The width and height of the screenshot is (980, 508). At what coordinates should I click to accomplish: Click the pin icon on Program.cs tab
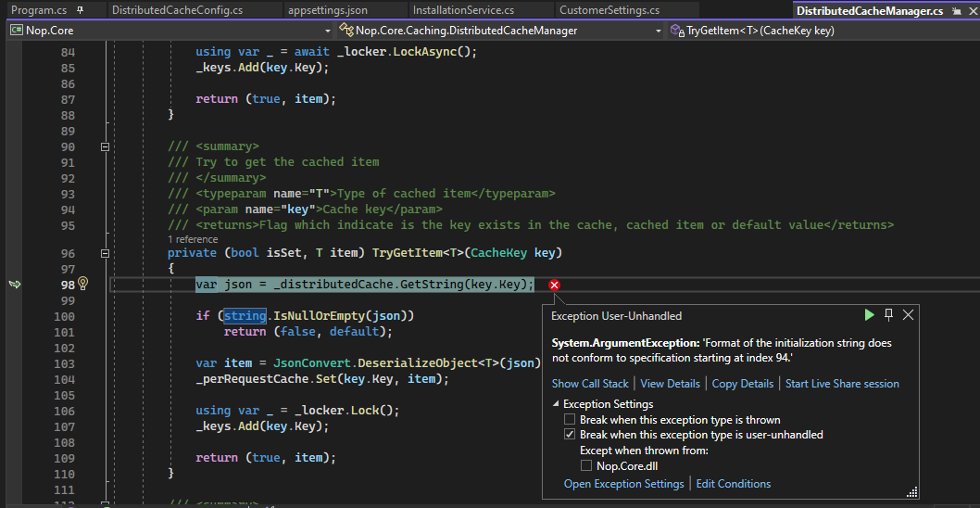tap(80, 10)
